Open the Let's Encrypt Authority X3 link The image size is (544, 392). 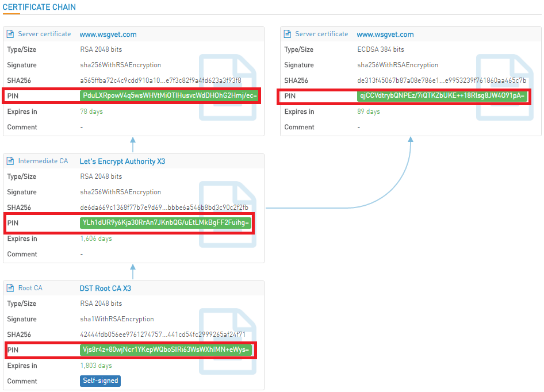(x=122, y=162)
